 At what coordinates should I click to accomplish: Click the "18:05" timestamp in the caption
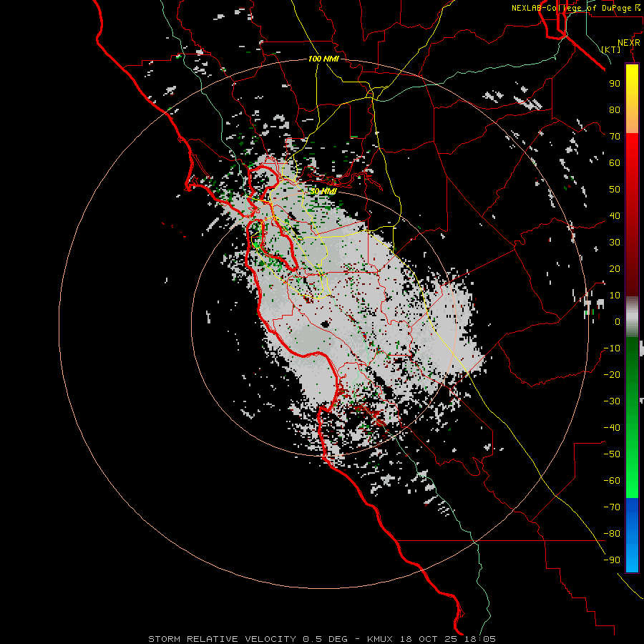480,639
